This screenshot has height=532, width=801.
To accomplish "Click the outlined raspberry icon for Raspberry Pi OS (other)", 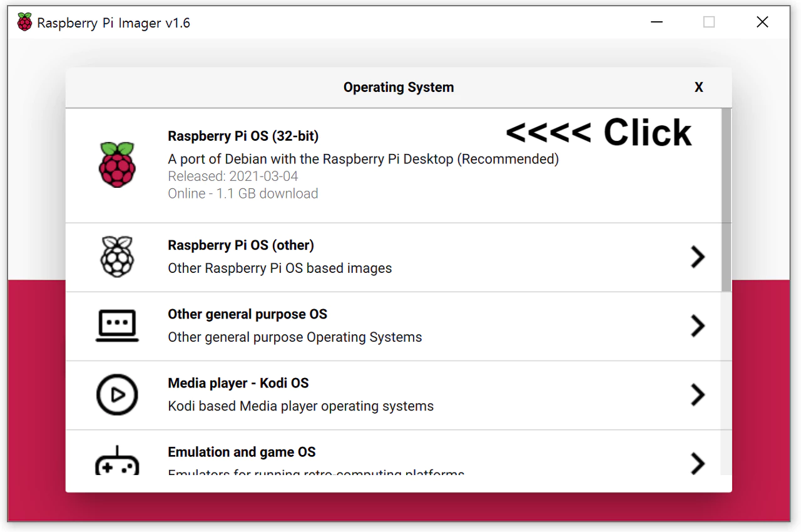I will [117, 257].
